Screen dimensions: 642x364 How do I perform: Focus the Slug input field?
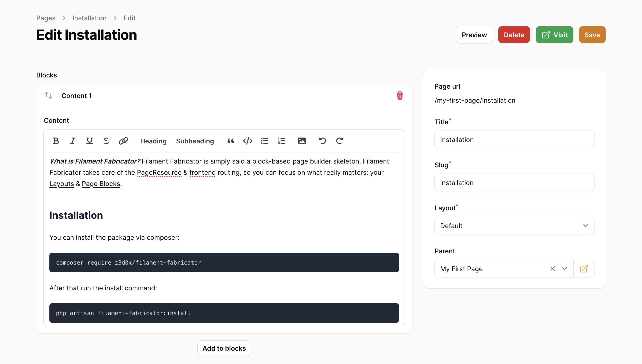pos(514,182)
